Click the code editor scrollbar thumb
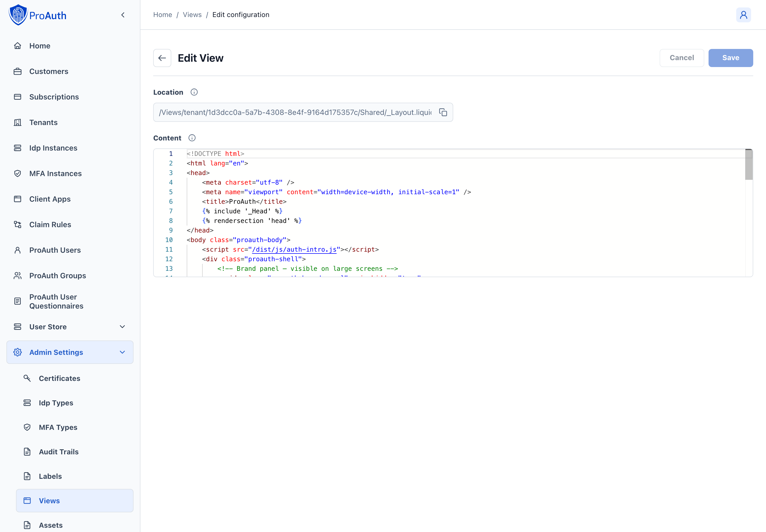 tap(749, 165)
